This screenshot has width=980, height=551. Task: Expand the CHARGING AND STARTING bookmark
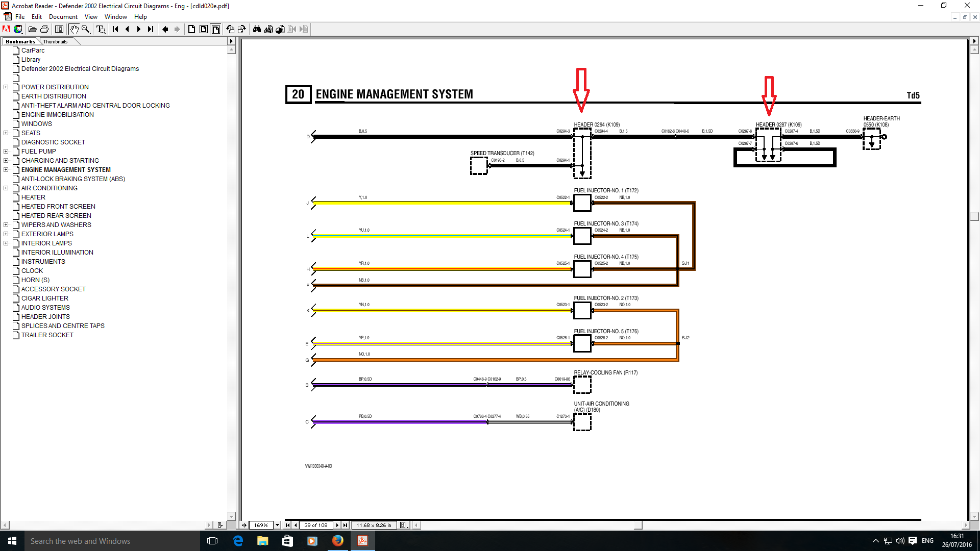tap(6, 161)
